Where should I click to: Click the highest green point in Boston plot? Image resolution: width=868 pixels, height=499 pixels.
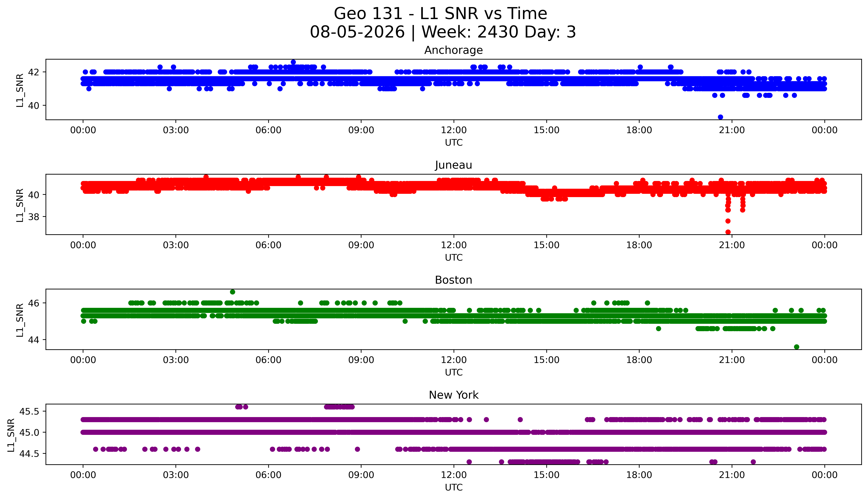click(233, 292)
